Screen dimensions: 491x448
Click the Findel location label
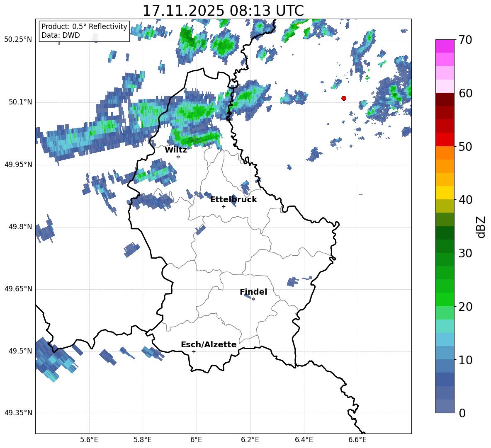253,292
